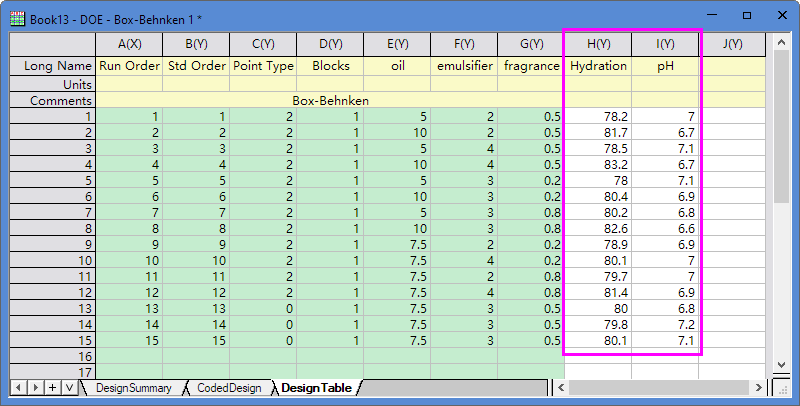This screenshot has width=800, height=406.
Task: Select the DesignTable sheet tab
Action: 316,388
